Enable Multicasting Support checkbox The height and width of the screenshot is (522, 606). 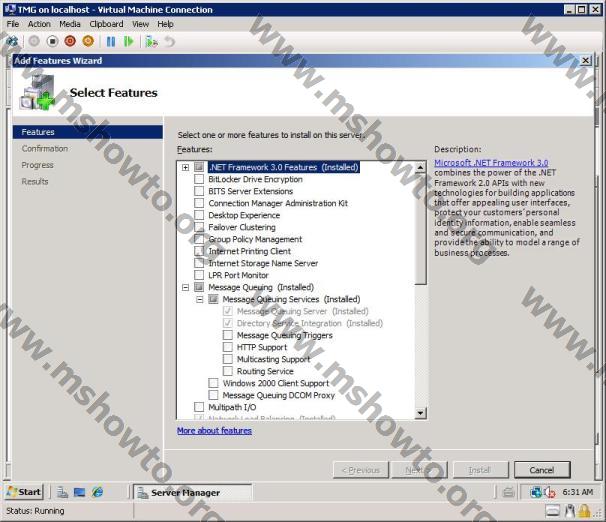pos(228,359)
